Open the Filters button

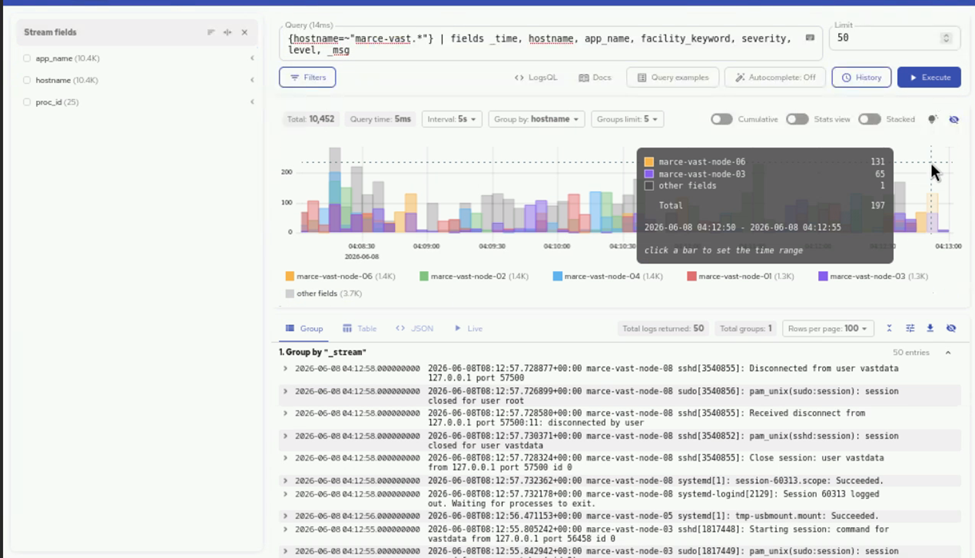point(308,78)
